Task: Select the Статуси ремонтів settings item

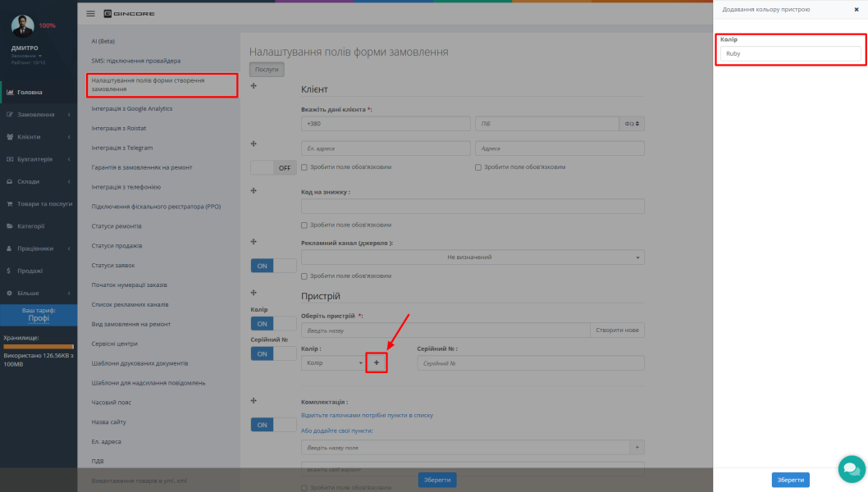Action: (116, 225)
